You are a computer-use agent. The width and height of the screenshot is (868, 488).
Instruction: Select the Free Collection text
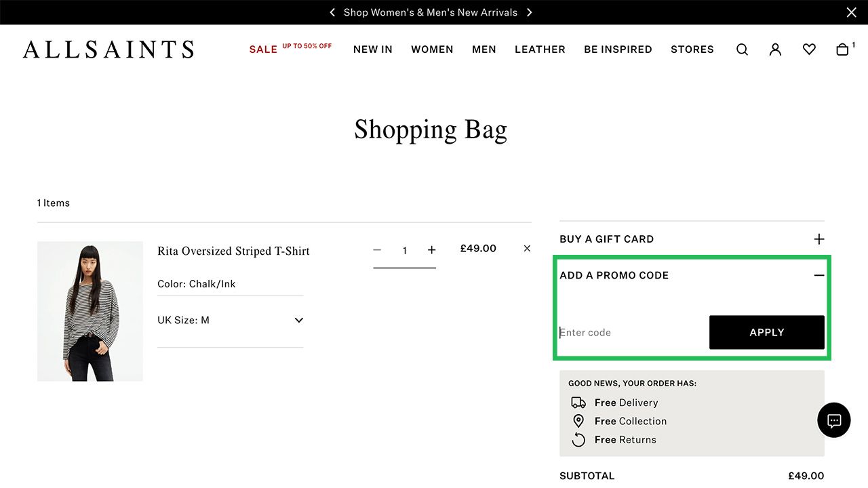tap(631, 421)
